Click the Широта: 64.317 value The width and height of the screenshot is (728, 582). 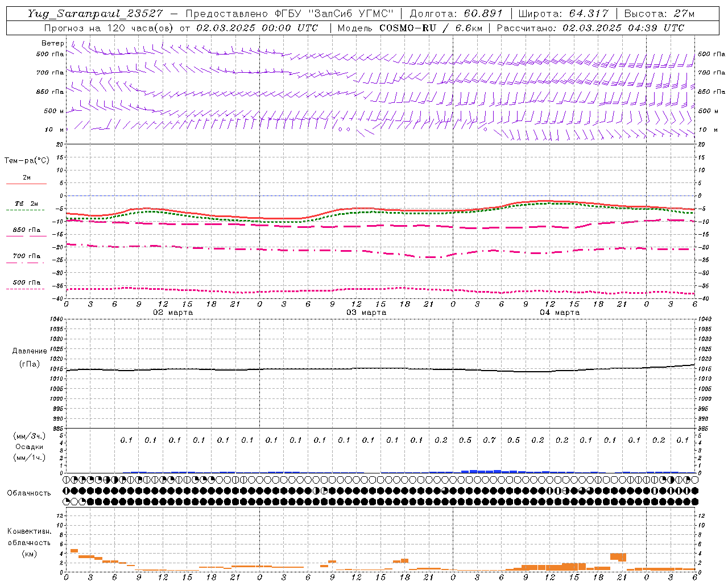(x=563, y=14)
